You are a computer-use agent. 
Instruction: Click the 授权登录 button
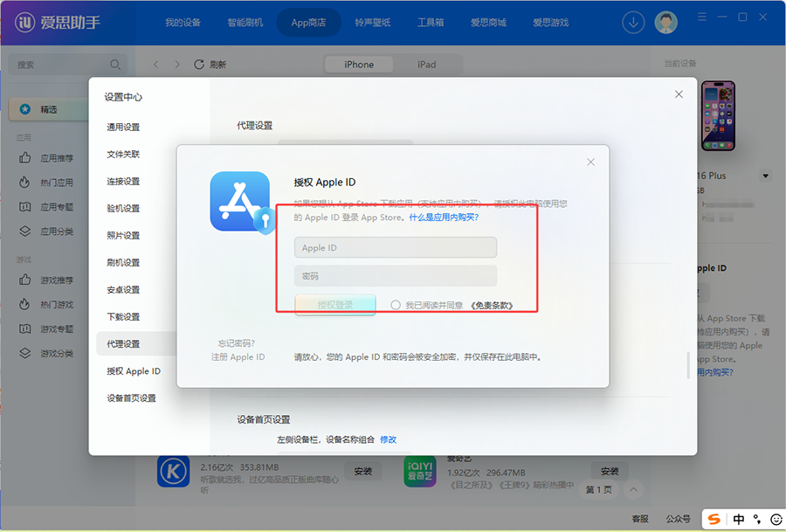pos(335,305)
